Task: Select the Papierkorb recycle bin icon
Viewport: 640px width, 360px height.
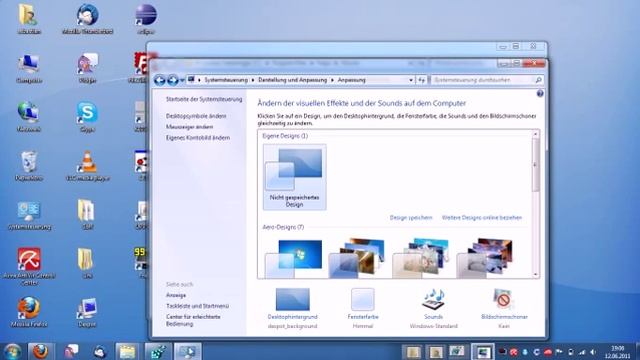Action: tap(29, 166)
